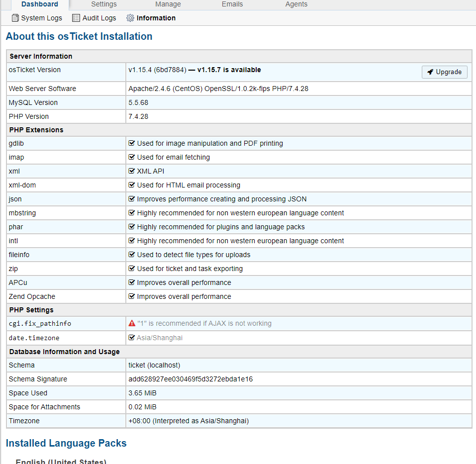Click the Space for Attachments value 0.02 MiB
476x464 pixels.
point(142,407)
